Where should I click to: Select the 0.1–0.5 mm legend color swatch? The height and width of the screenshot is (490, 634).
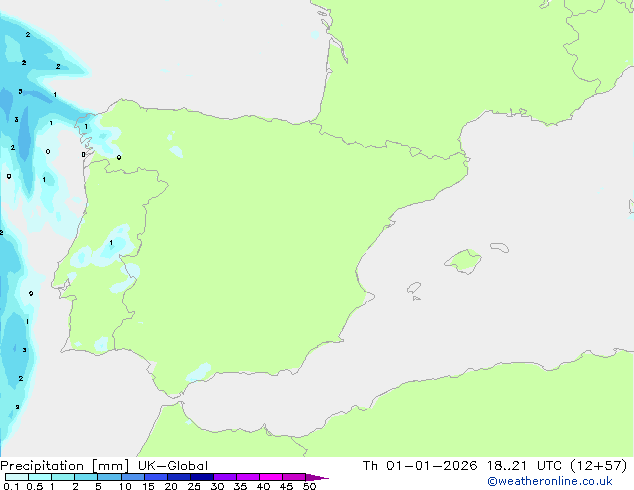17,477
